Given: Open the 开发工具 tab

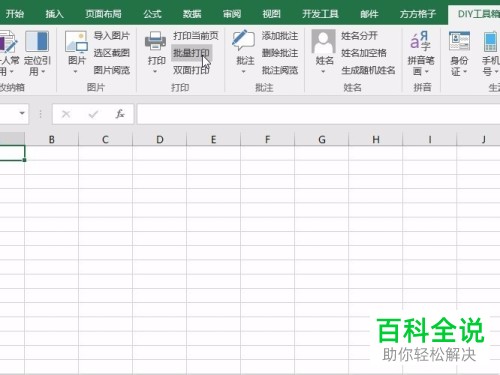Looking at the screenshot, I should point(320,14).
